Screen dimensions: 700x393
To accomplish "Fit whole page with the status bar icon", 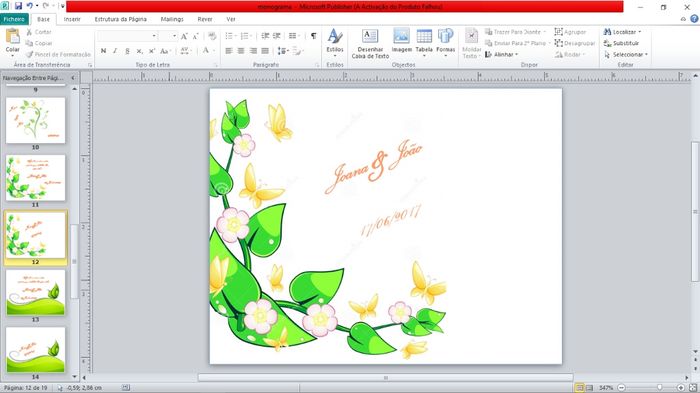I will 693,388.
